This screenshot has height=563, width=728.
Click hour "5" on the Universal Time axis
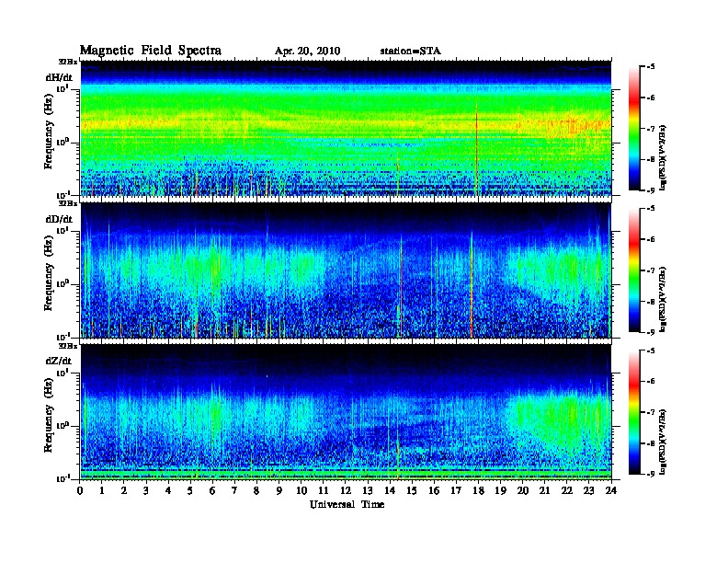(190, 491)
